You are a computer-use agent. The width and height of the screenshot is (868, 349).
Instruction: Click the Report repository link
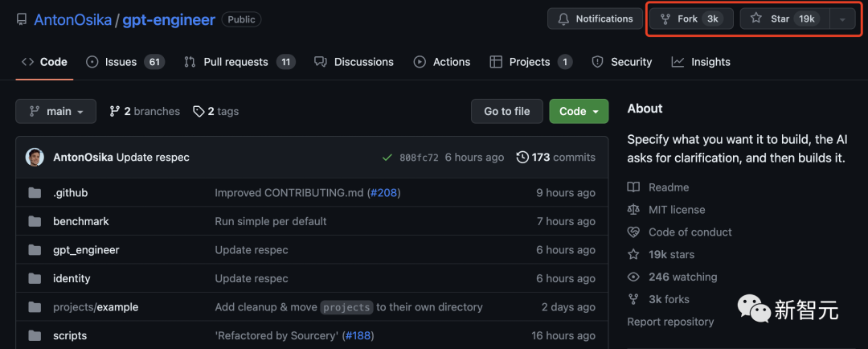tap(670, 322)
